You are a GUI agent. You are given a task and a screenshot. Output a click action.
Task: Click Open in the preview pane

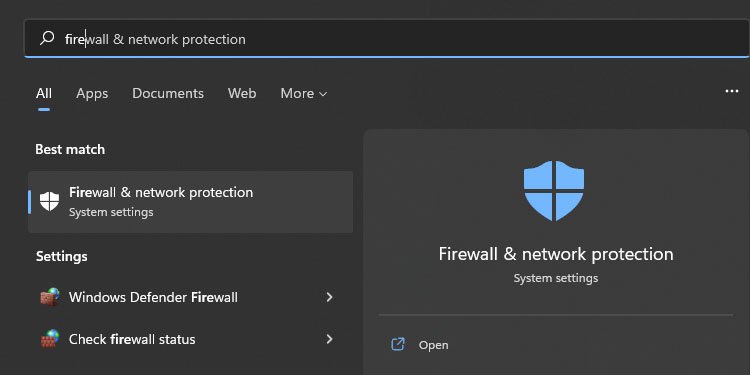[x=433, y=345]
